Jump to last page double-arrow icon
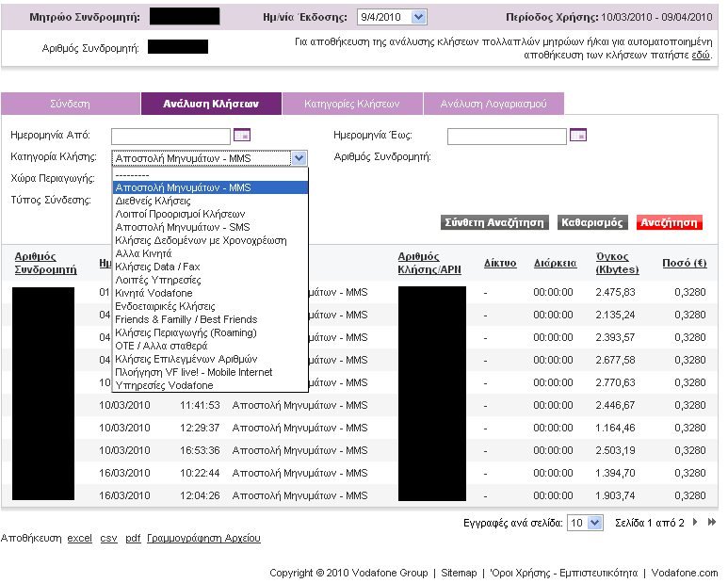The image size is (728, 583). (711, 522)
